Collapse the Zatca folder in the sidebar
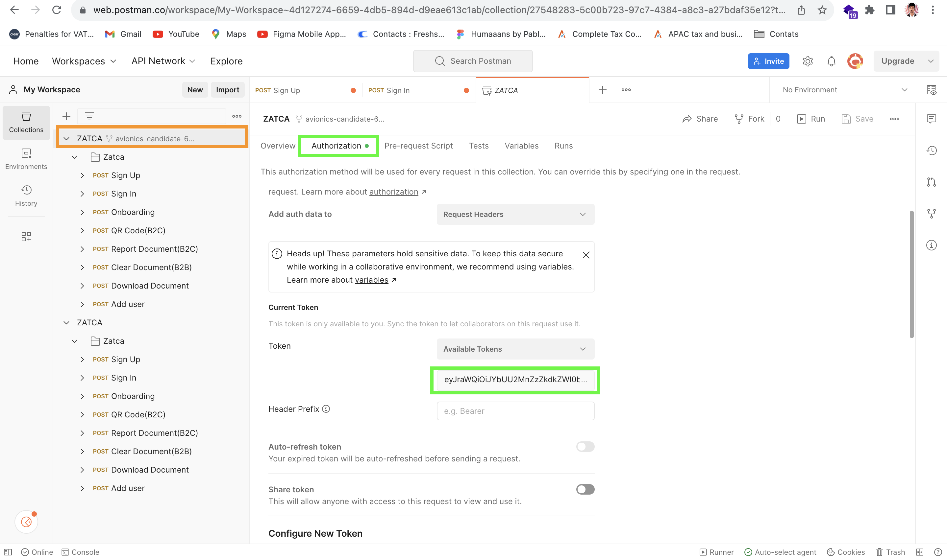This screenshot has height=560, width=947. click(74, 157)
